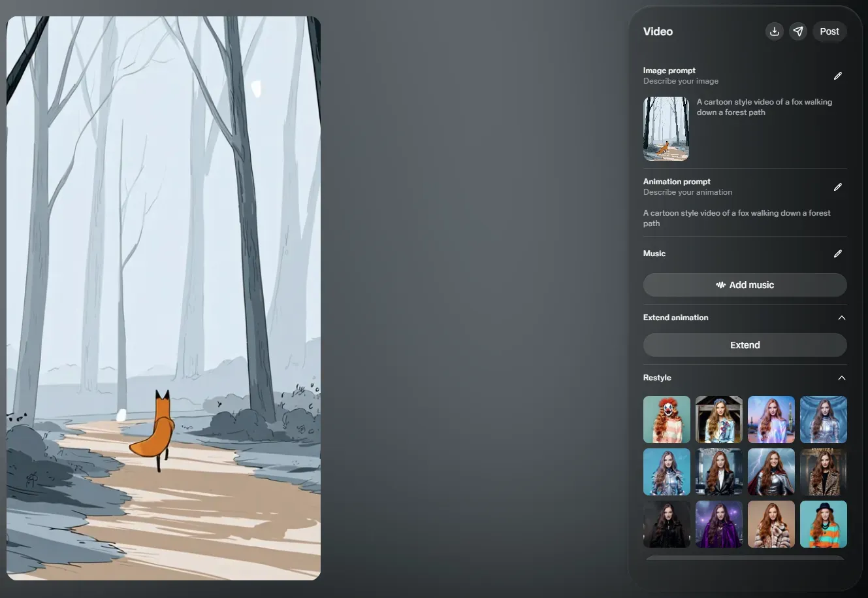Edit the Image prompt with pencil icon
The height and width of the screenshot is (598, 868).
[838, 76]
